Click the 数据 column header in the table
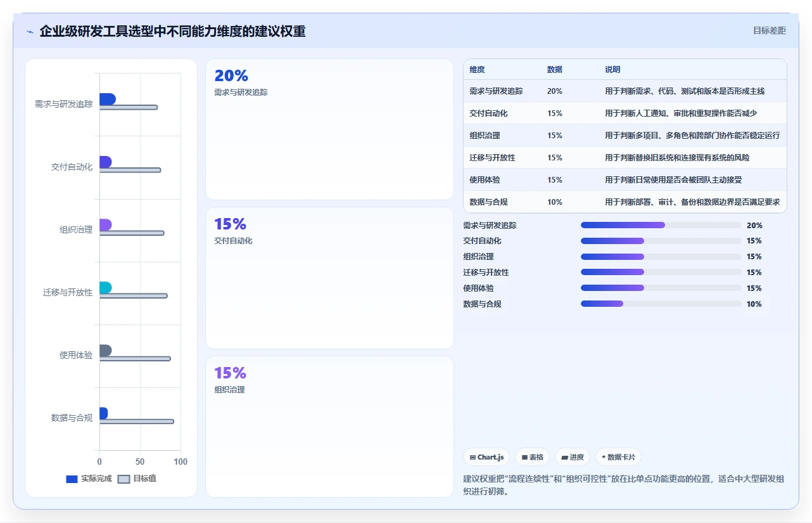The image size is (812, 523). (554, 69)
